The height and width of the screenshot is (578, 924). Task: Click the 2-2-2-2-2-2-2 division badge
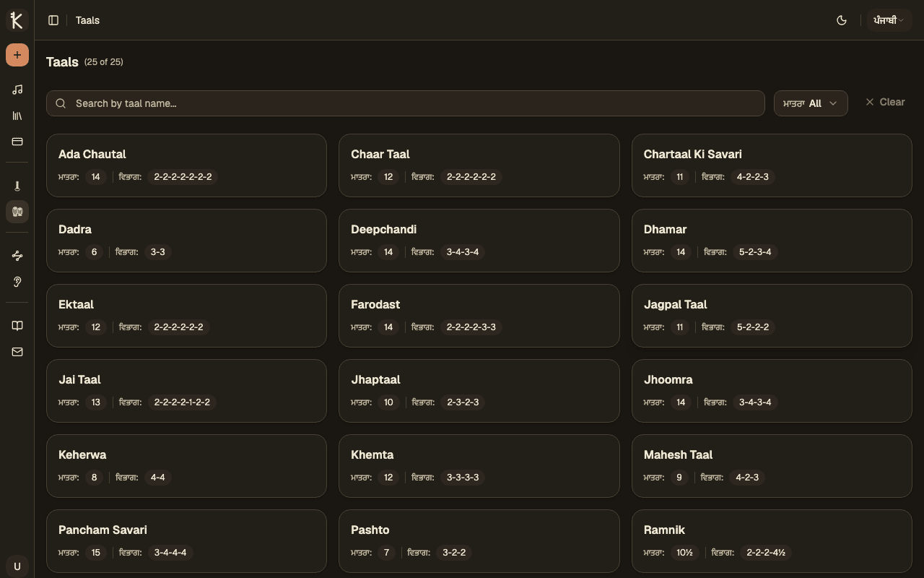pos(183,177)
